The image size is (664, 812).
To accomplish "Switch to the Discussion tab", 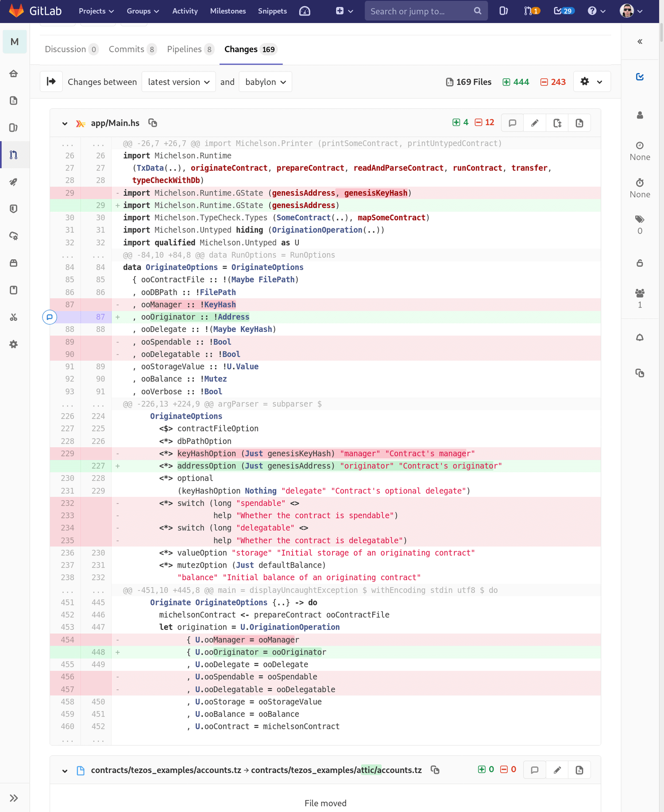I will pos(71,49).
